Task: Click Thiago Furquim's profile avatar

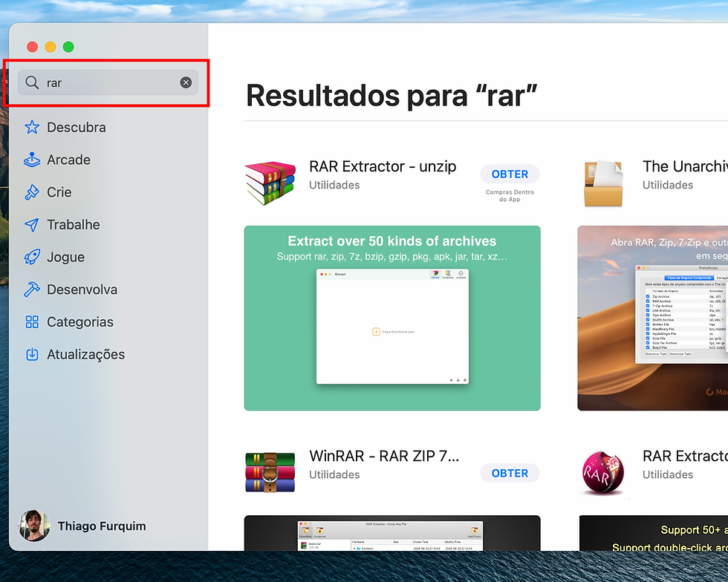Action: (x=34, y=526)
